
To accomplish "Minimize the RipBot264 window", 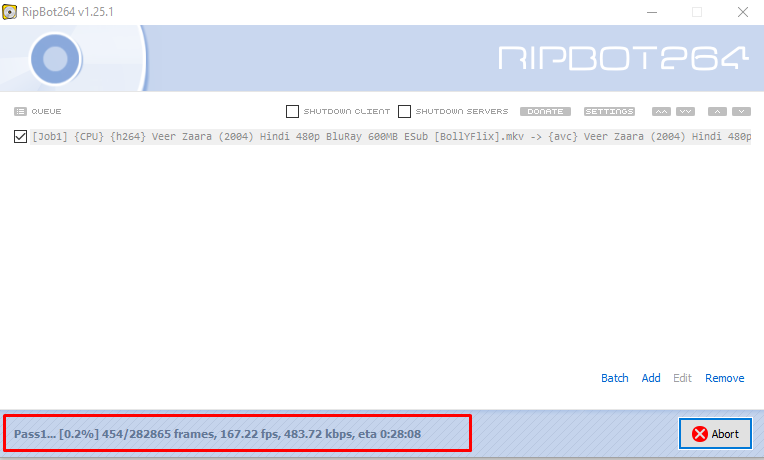I will tap(652, 12).
